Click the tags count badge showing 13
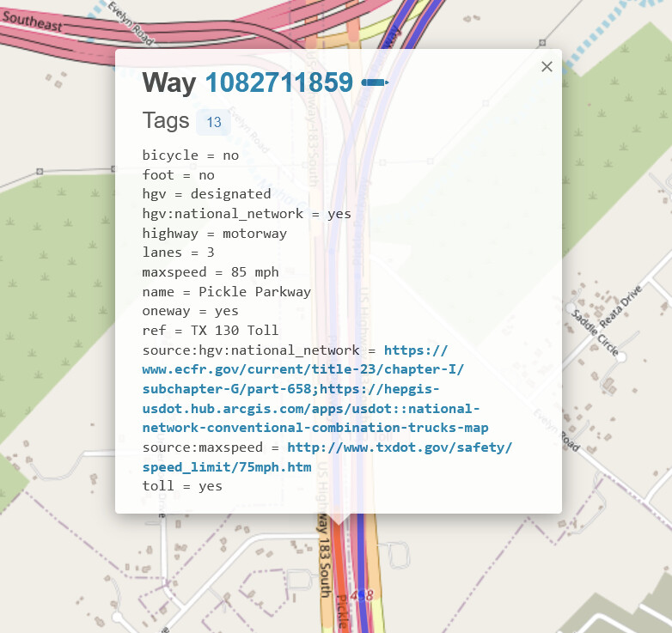This screenshot has width=672, height=633. 213,122
